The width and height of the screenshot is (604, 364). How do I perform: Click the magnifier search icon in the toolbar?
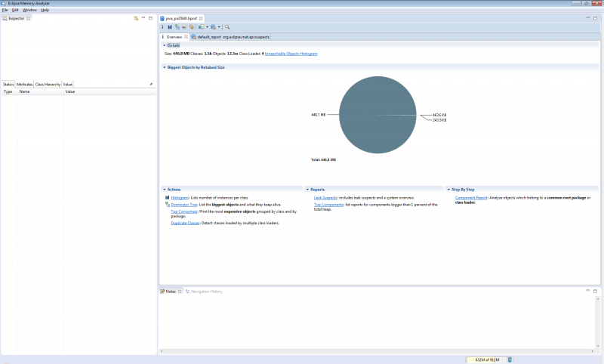click(x=227, y=26)
